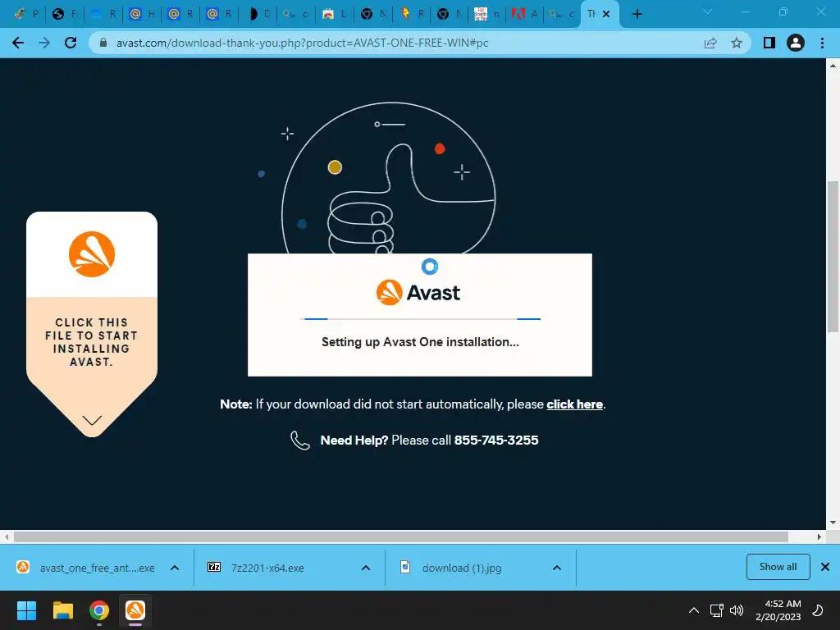Reload the Avast download page
Image resolution: width=840 pixels, height=630 pixels.
pyautogui.click(x=71, y=43)
